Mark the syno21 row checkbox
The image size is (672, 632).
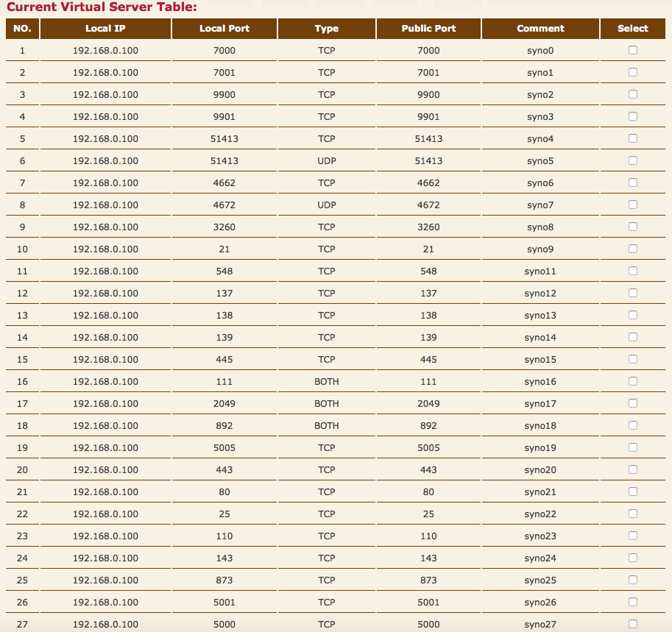coord(632,491)
